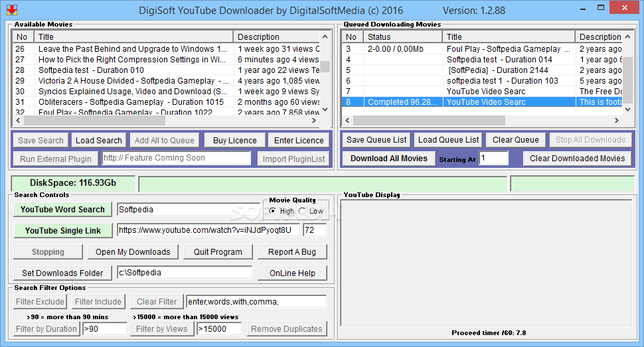Click Queued Movies horizontal scroll left arrow
644x347 pixels.
347,120
